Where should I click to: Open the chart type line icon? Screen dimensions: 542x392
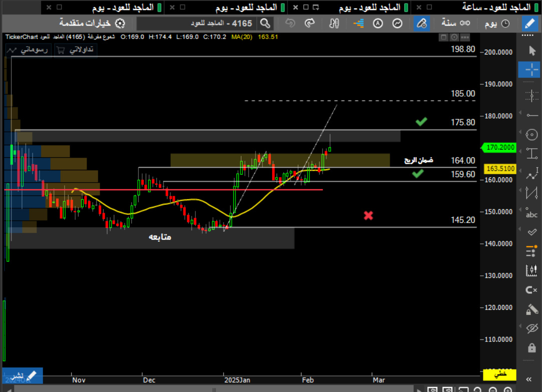click(x=397, y=24)
